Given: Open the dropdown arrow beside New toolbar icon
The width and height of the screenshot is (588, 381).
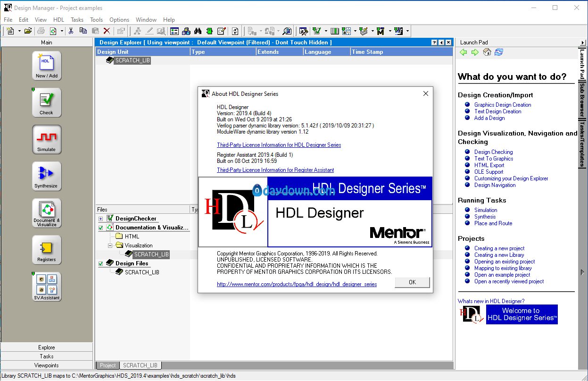Looking at the screenshot, I should point(19,31).
